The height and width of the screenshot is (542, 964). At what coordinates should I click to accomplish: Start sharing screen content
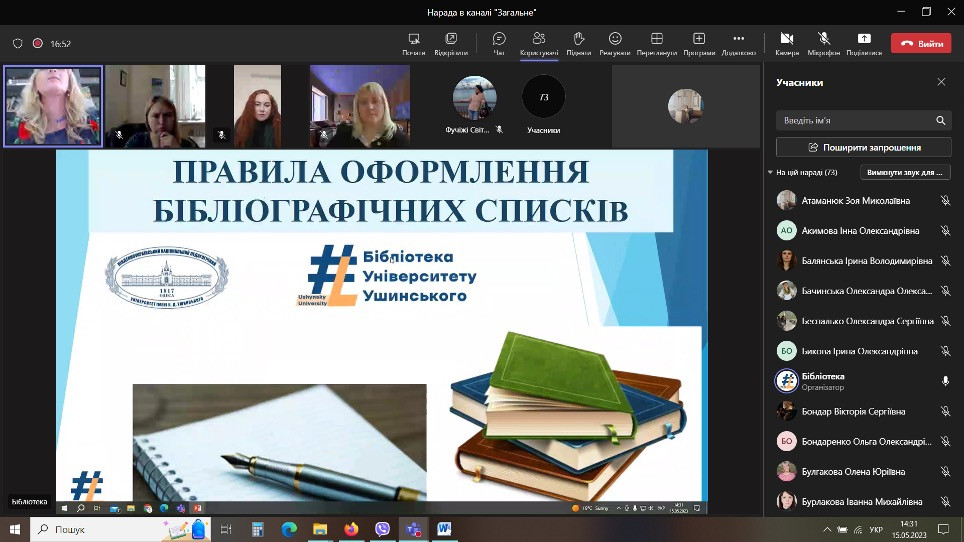click(864, 39)
